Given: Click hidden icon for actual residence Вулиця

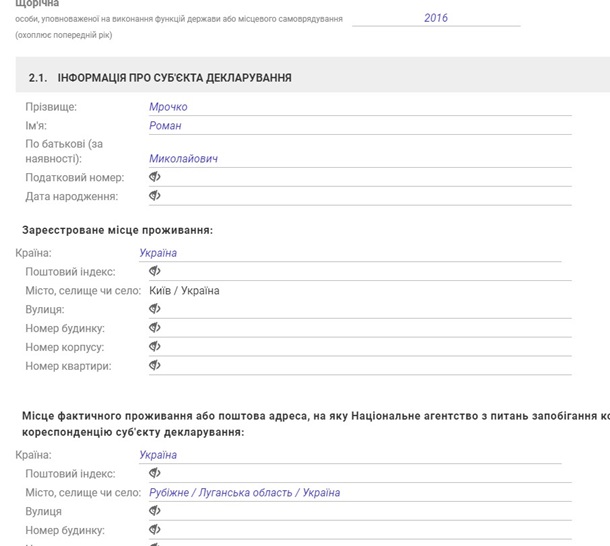Looking at the screenshot, I should [155, 511].
